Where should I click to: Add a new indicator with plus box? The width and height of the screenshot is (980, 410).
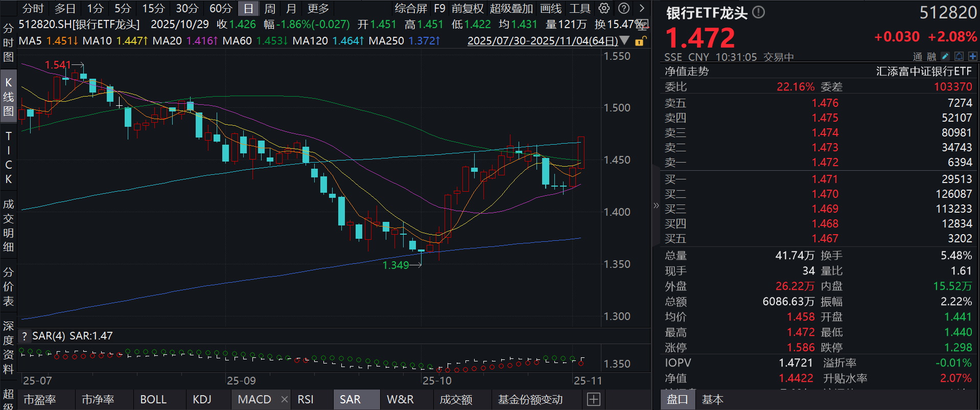point(593,399)
